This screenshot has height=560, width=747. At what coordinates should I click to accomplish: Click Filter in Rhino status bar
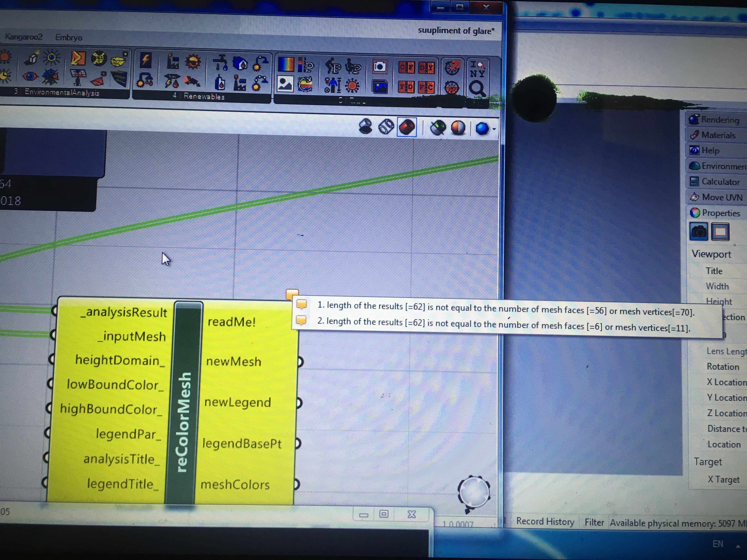594,523
